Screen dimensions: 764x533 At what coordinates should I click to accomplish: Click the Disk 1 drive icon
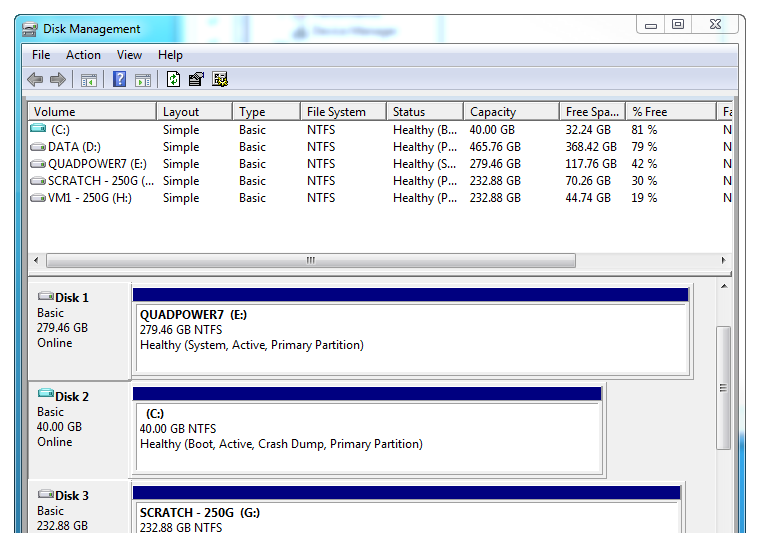pos(46,296)
